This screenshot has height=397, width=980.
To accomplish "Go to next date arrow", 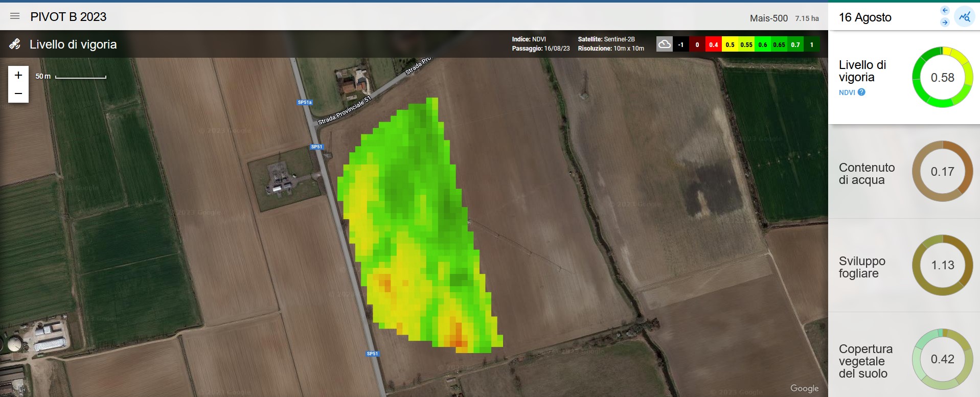I will click(945, 22).
